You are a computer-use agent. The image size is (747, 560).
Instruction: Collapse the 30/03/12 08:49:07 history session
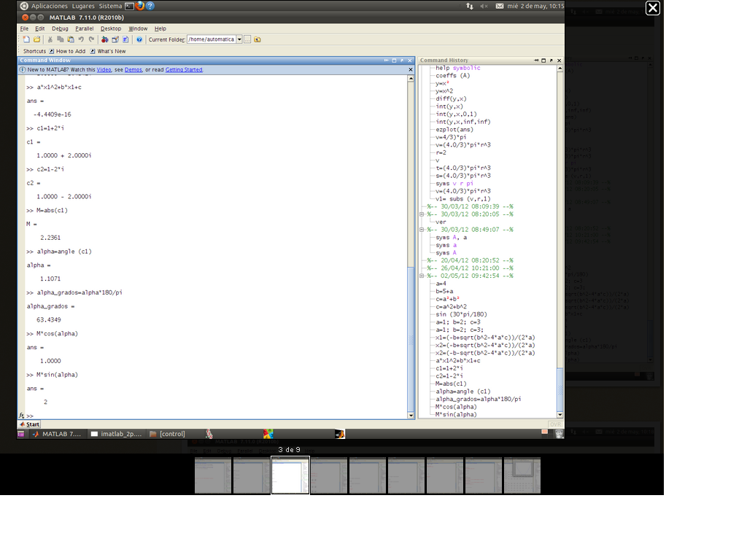(x=422, y=230)
